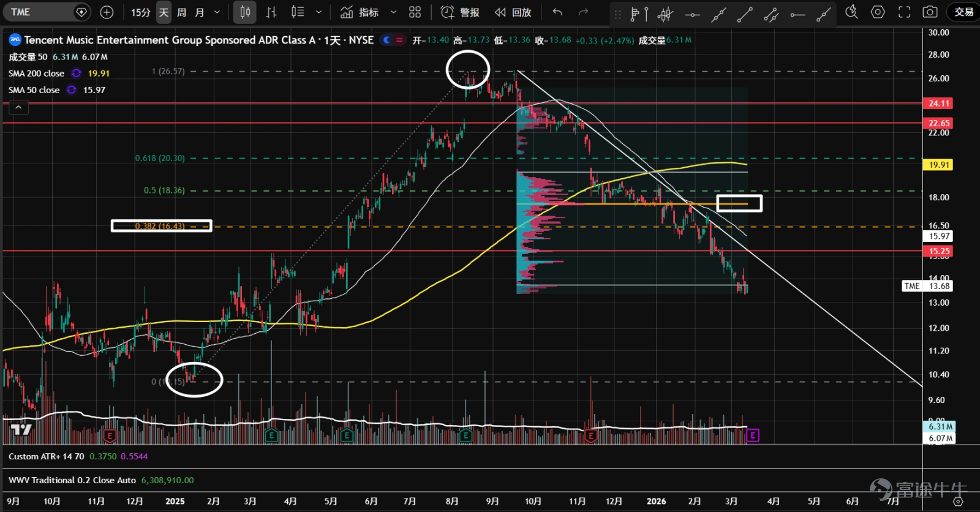Open the 指标 indicators menu
The image size is (980, 512).
360,12
